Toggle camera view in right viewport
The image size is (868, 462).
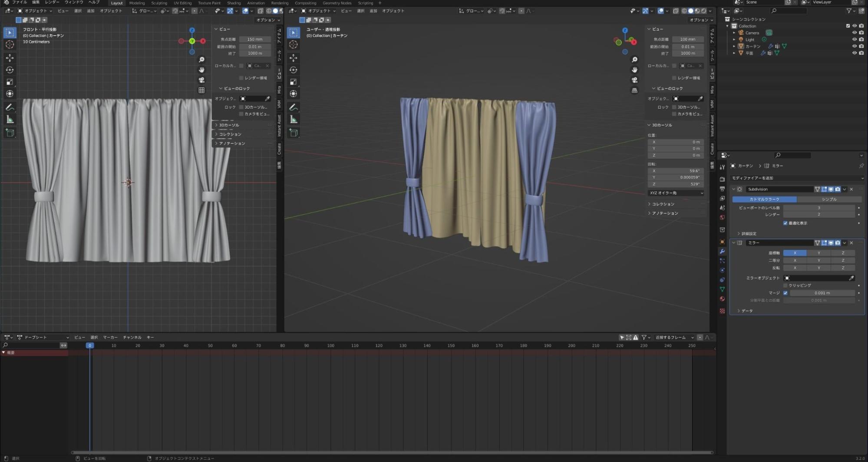pyautogui.click(x=634, y=80)
